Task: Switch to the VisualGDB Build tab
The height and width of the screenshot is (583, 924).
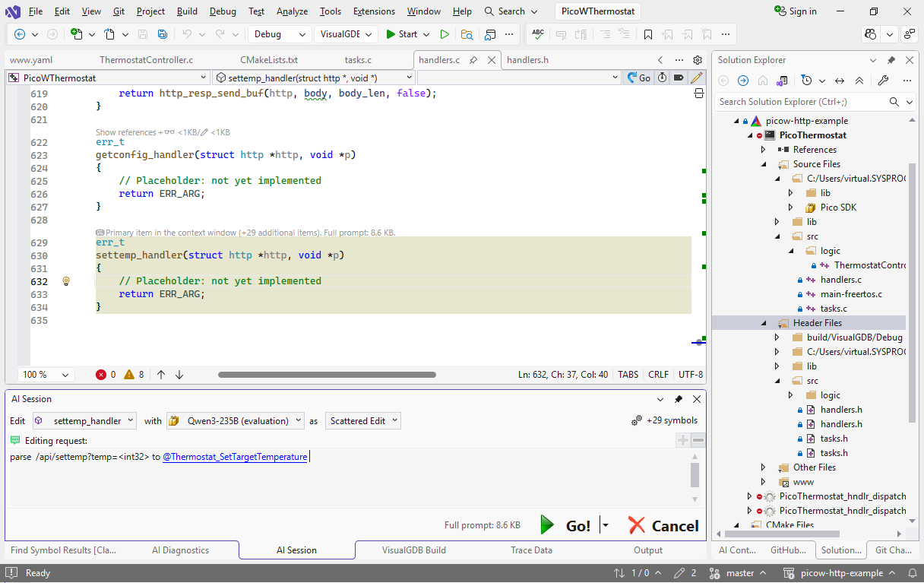Action: coord(413,550)
